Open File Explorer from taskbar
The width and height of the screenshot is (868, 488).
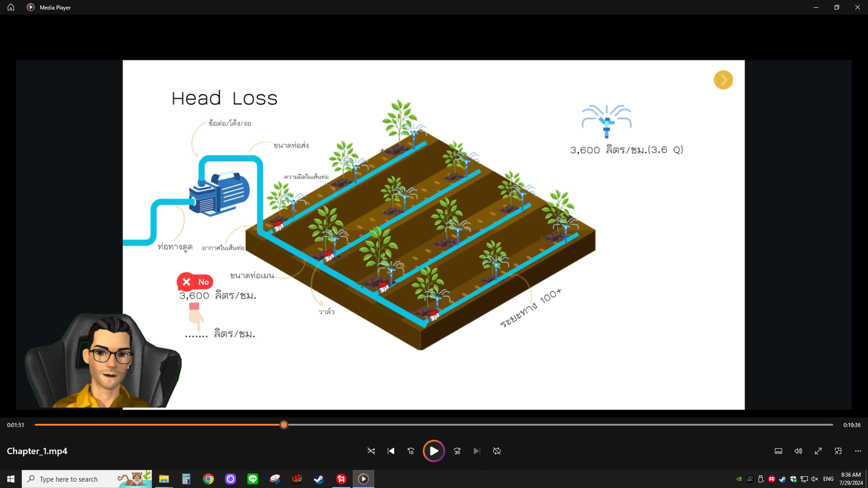tap(164, 479)
